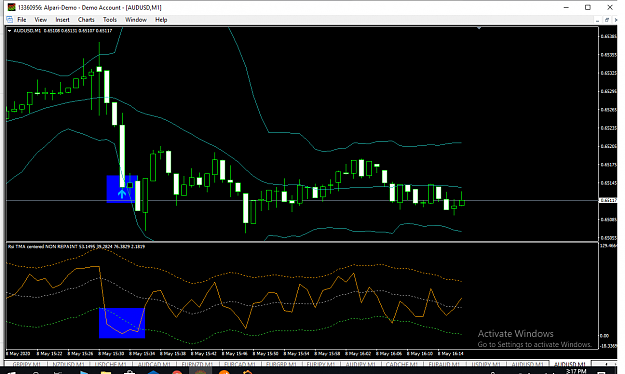
Task: Click the Rsi TMA centered NON REPAINT label
Action: pos(76,246)
